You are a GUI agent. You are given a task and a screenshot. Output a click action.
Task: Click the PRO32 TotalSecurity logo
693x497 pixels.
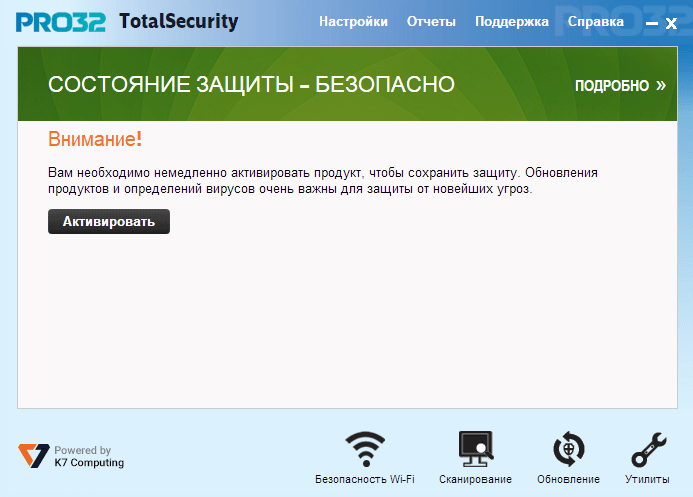tap(127, 22)
